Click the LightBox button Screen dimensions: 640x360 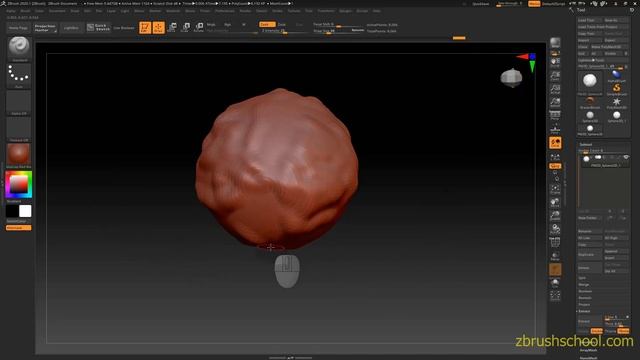tap(71, 28)
